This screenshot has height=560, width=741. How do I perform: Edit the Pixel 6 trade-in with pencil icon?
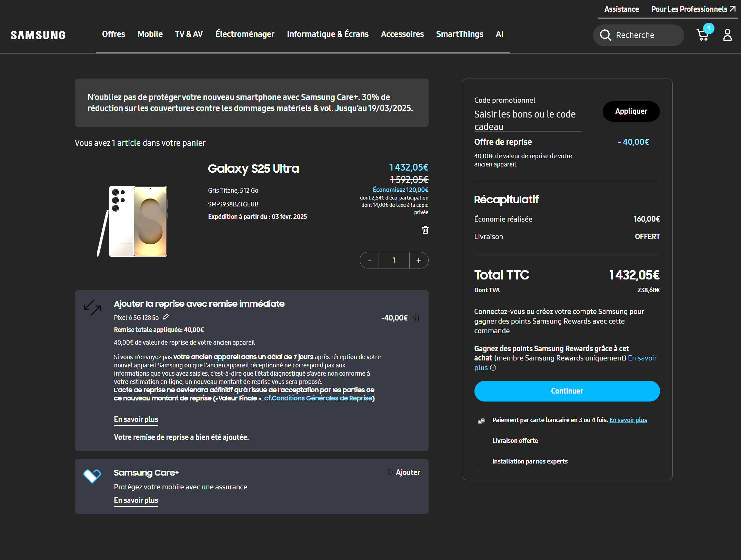point(166,317)
